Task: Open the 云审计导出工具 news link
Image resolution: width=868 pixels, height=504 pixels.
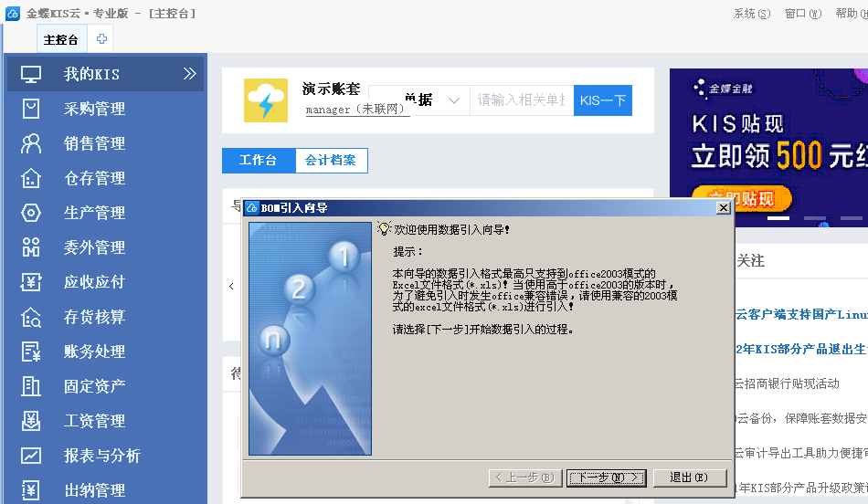Action: pos(801,453)
